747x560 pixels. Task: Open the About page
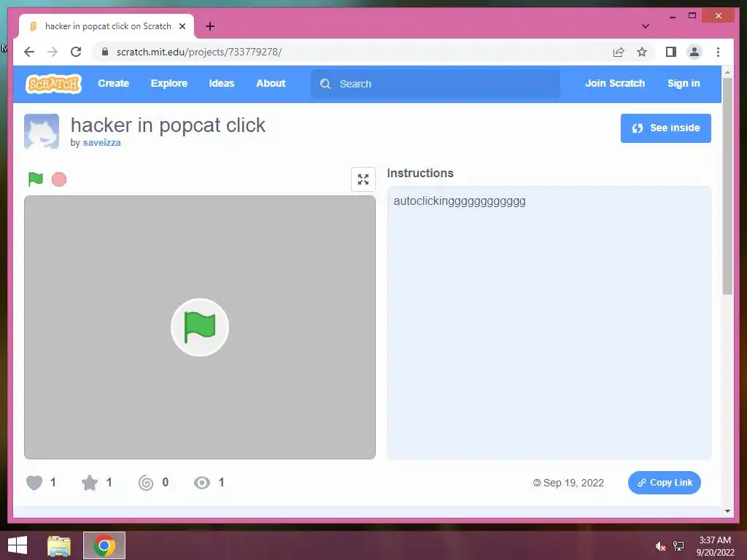click(x=271, y=83)
